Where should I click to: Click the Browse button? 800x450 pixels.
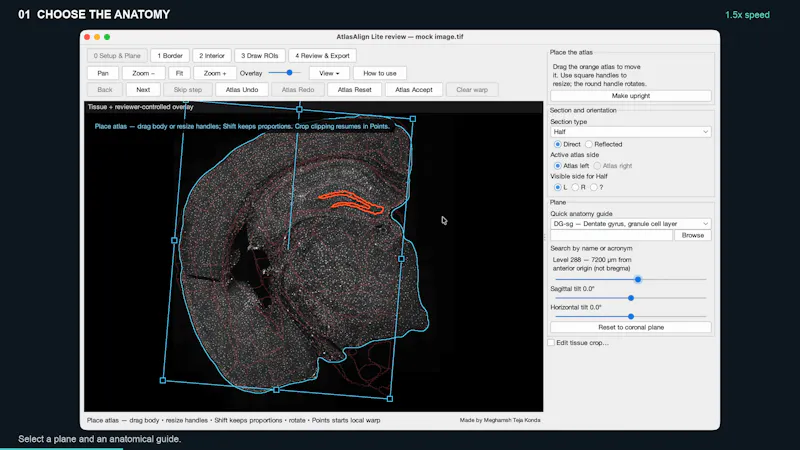(x=693, y=235)
